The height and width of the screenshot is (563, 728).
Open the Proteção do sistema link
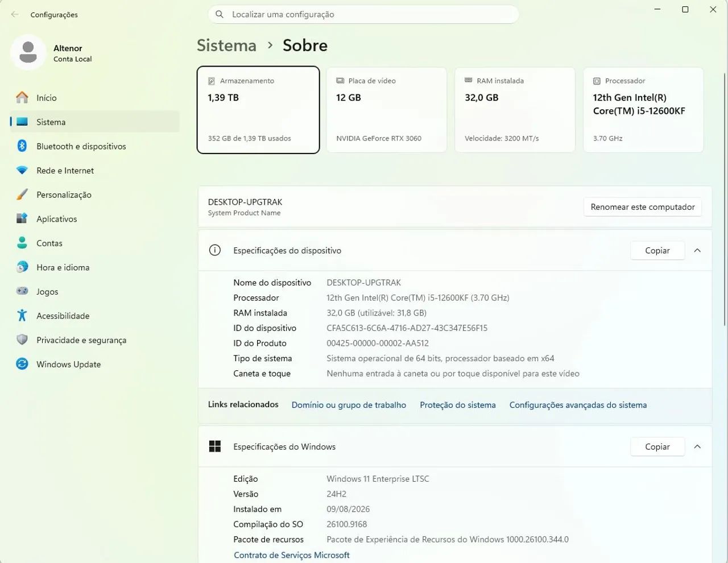pyautogui.click(x=458, y=405)
